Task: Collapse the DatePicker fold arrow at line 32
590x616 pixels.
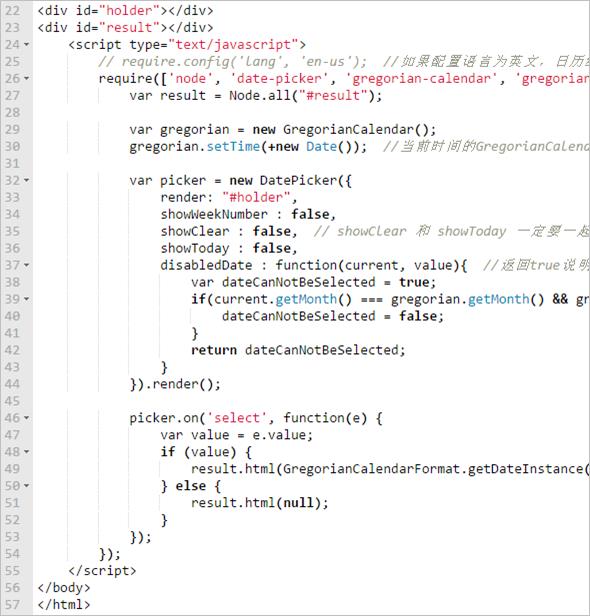Action: pyautogui.click(x=26, y=180)
